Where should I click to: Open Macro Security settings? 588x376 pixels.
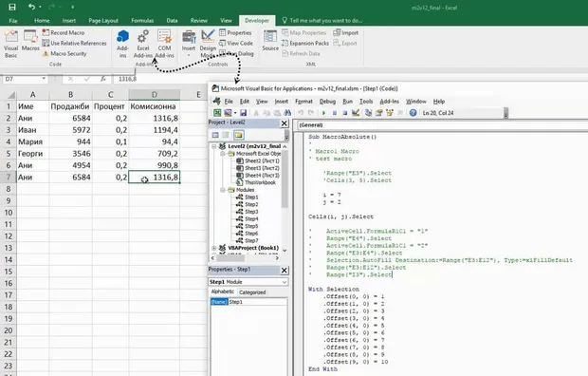coord(64,54)
